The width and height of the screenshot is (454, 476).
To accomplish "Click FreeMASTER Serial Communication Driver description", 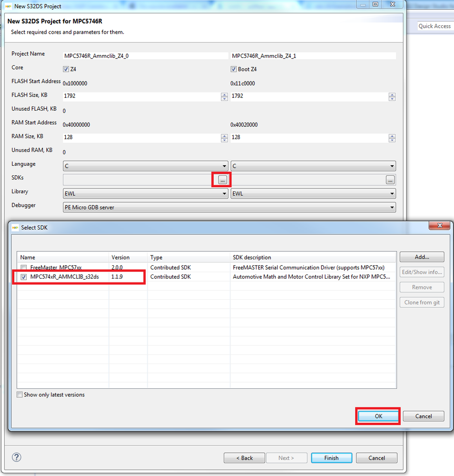I will (309, 267).
